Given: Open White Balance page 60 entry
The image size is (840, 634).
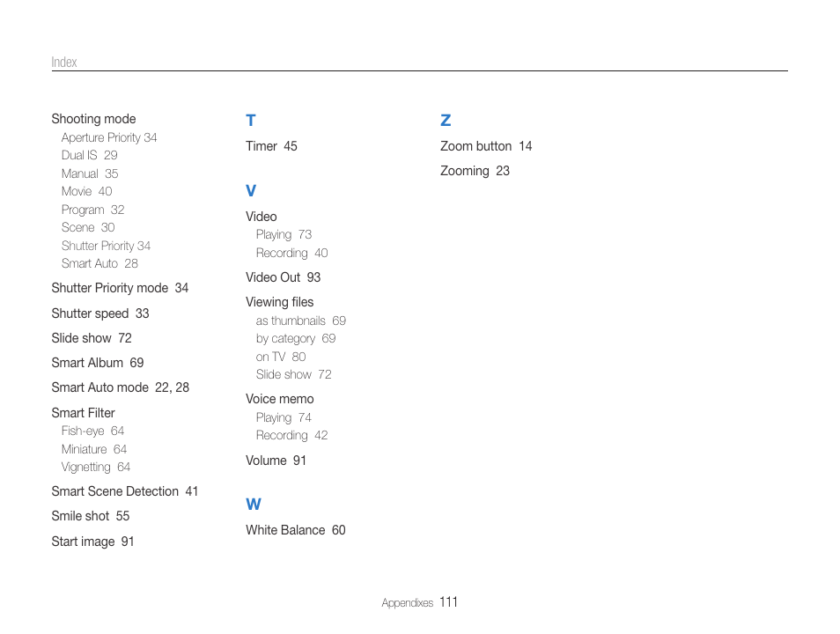Looking at the screenshot, I should (295, 530).
